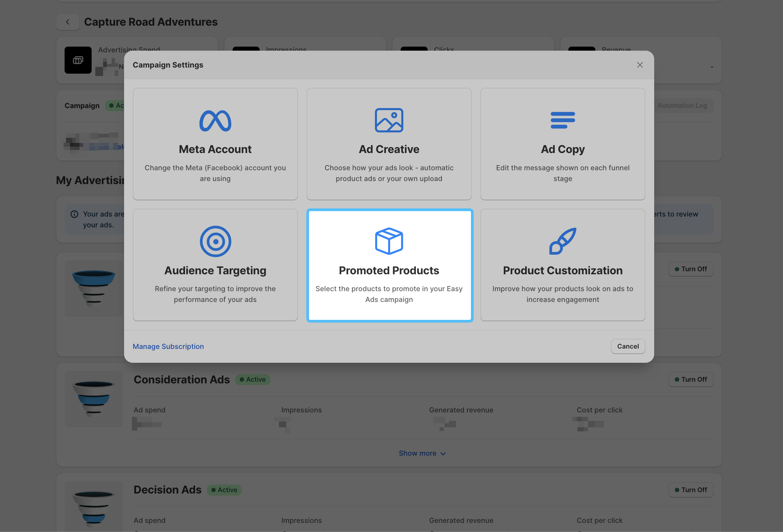The width and height of the screenshot is (783, 532).
Task: Click the Active badge beside Consideration Ads
Action: pyautogui.click(x=253, y=380)
